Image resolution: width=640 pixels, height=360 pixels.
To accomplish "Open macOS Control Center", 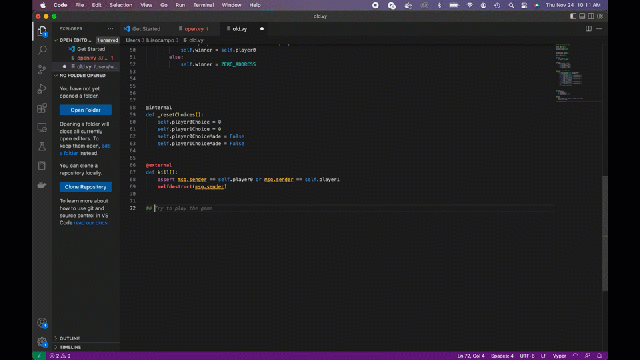I will (x=524, y=5).
